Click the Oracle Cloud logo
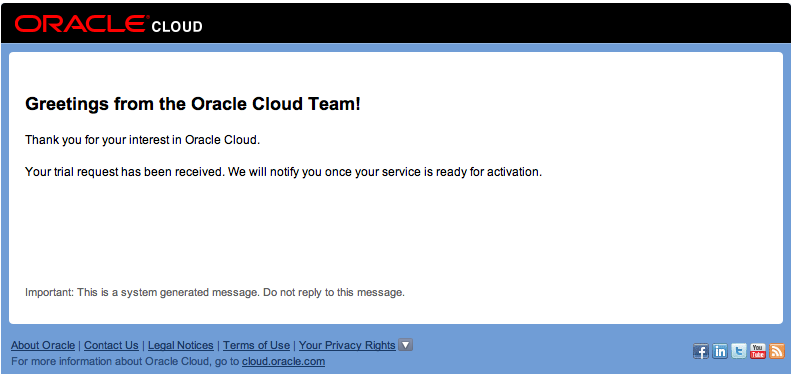This screenshot has height=375, width=793. pos(108,24)
